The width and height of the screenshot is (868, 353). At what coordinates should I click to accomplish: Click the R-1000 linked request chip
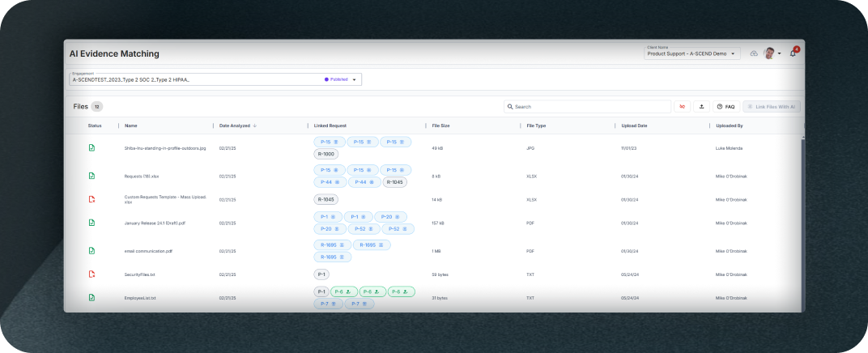coord(326,155)
